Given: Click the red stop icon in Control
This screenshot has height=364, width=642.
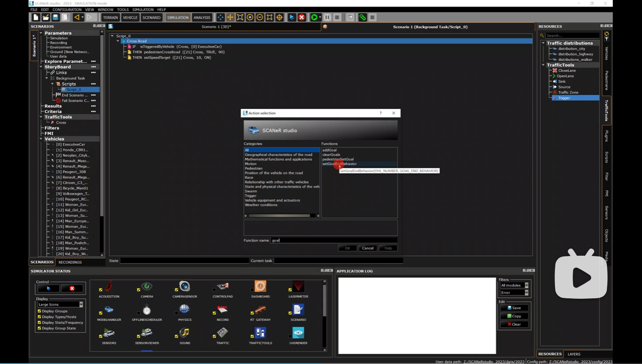Looking at the screenshot, I should [72, 289].
